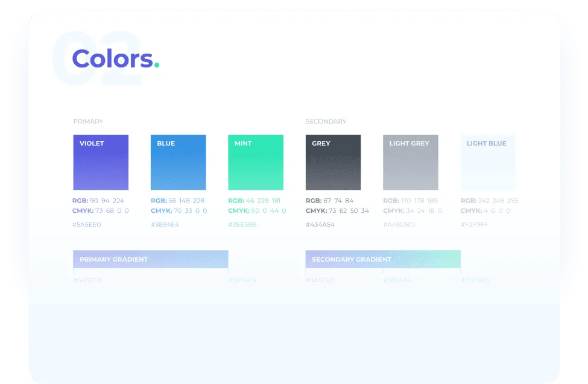Click the #434A54 hex code

tap(320, 225)
